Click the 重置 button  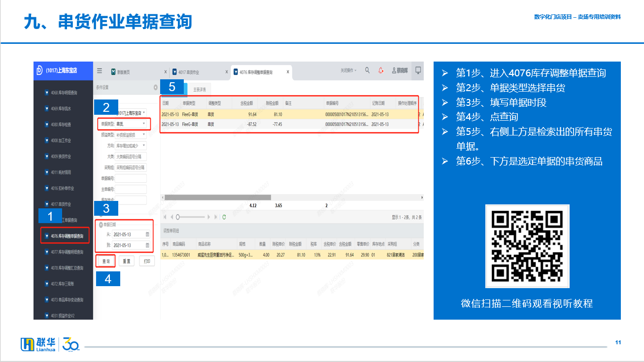pos(127,261)
